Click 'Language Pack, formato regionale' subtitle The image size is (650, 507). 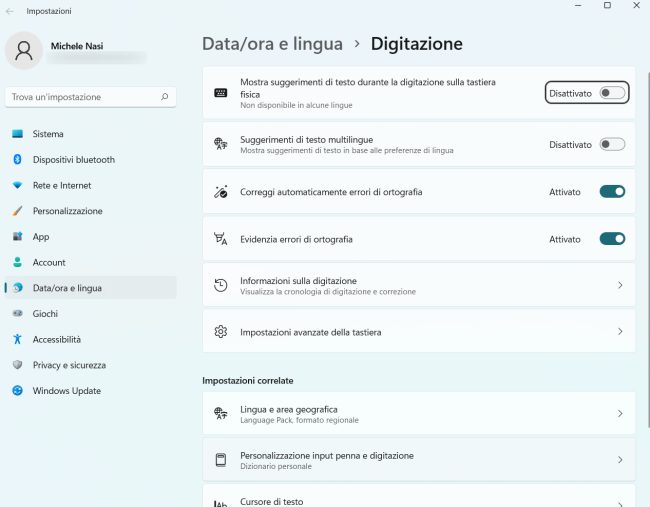299,420
